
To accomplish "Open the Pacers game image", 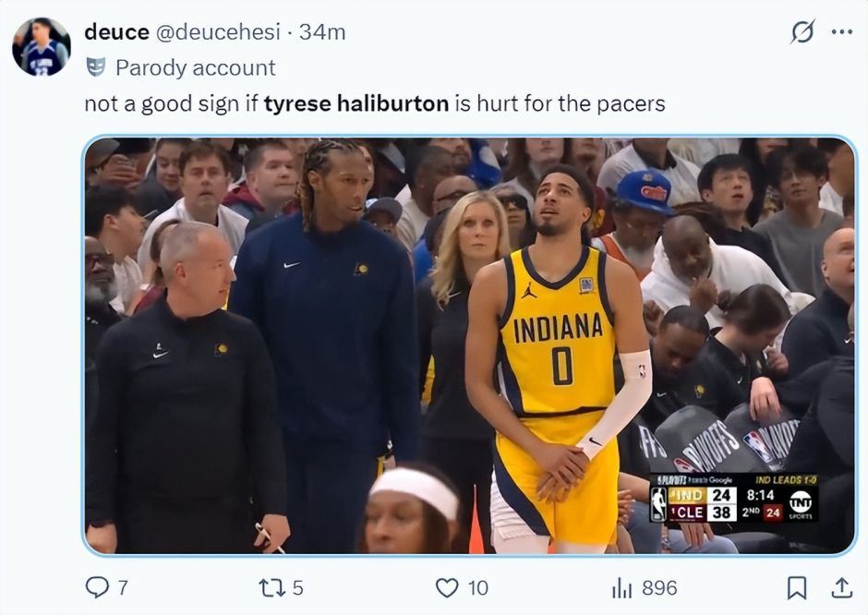I will tap(470, 346).
